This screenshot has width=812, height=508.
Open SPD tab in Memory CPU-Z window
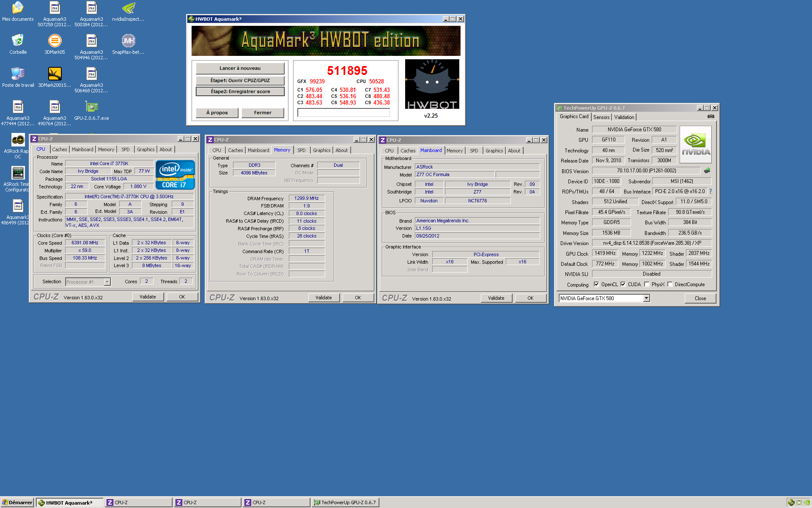pos(301,150)
